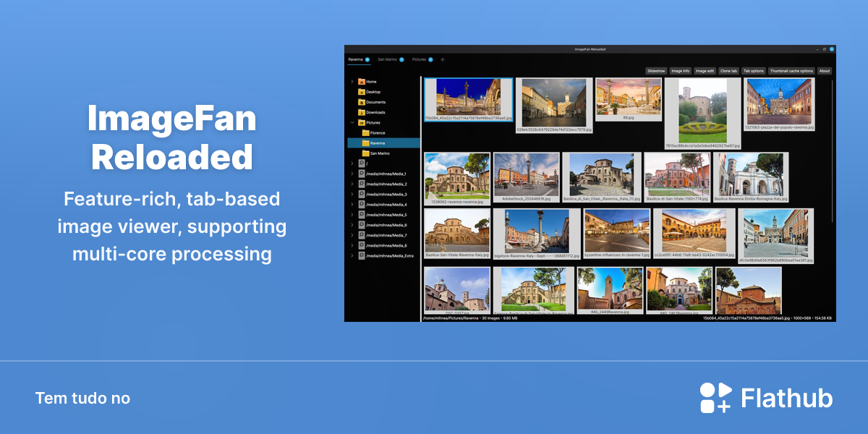Select thumbnail 1338062-ravenna-ravenna.jpg

coord(457,179)
